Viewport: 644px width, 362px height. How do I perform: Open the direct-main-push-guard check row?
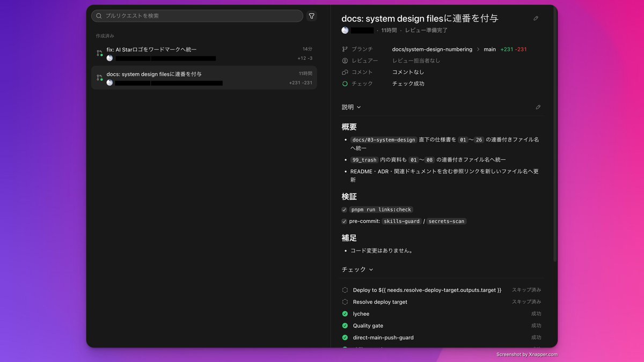(x=442, y=337)
